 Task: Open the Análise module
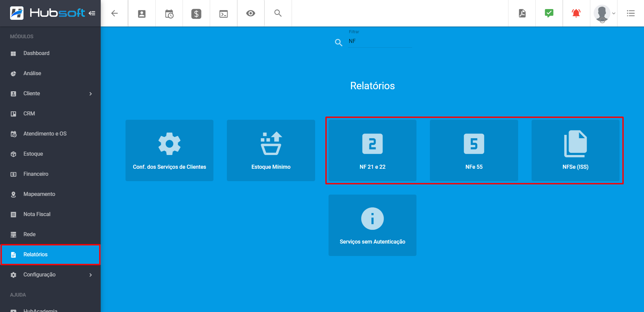coord(50,73)
